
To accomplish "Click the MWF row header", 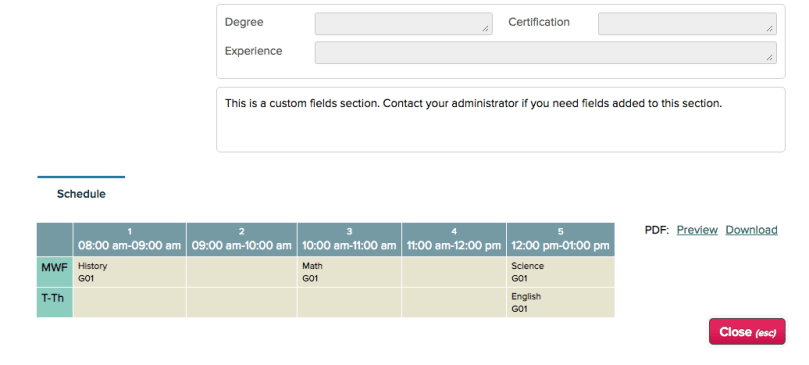I will [55, 272].
